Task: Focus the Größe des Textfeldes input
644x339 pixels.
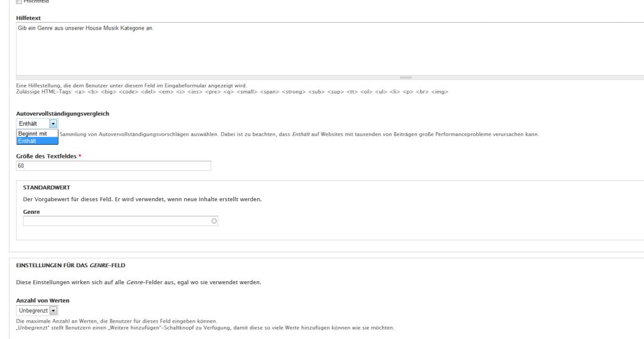Action: pyautogui.click(x=113, y=166)
